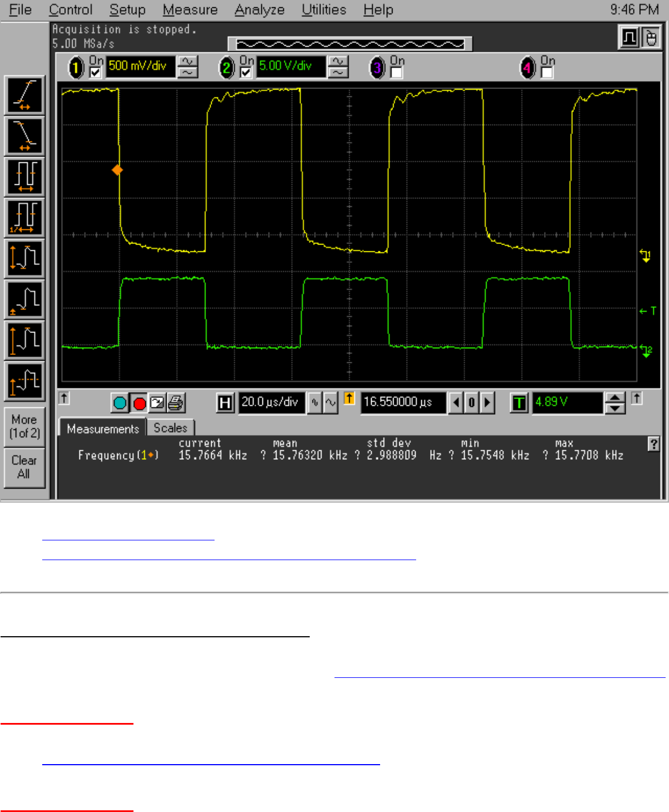The width and height of the screenshot is (669, 812).
Task: Reset delay with the 0 button
Action: point(472,403)
